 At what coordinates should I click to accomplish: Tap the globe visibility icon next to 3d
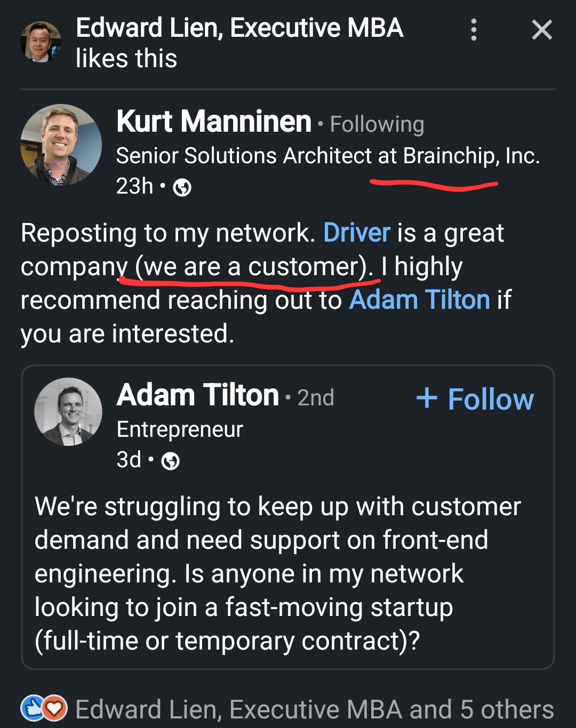click(171, 460)
